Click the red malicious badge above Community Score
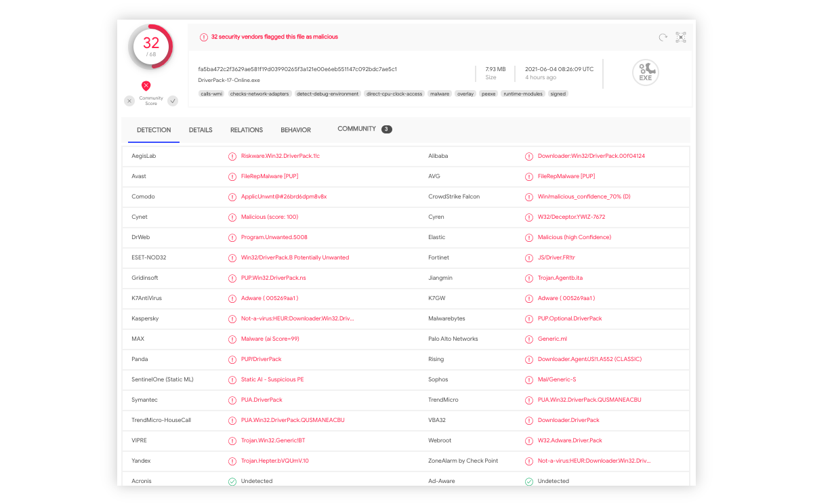This screenshot has width=813, height=504. 146,85
